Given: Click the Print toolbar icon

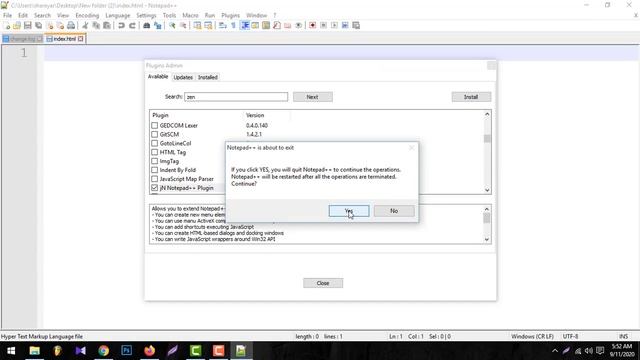Looking at the screenshot, I should point(71,25).
